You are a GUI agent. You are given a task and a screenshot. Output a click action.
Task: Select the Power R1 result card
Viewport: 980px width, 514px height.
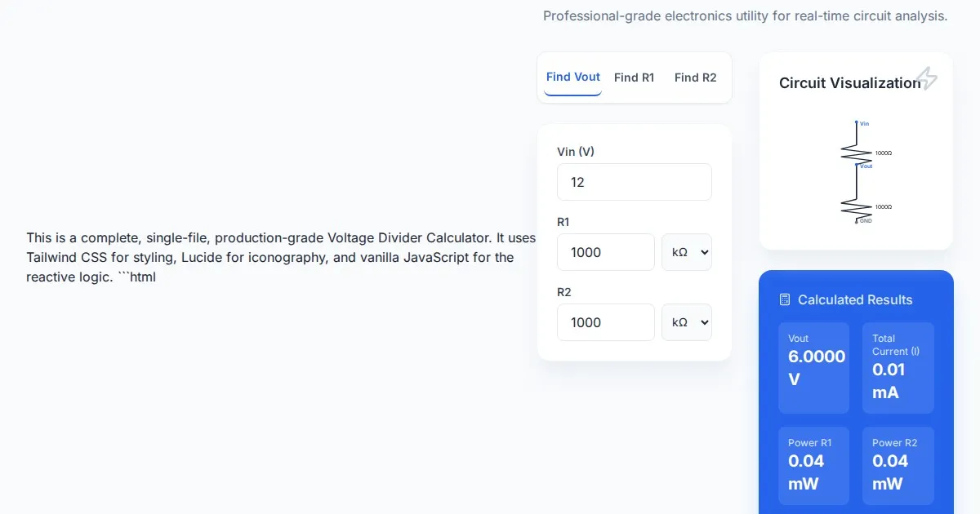[813, 465]
